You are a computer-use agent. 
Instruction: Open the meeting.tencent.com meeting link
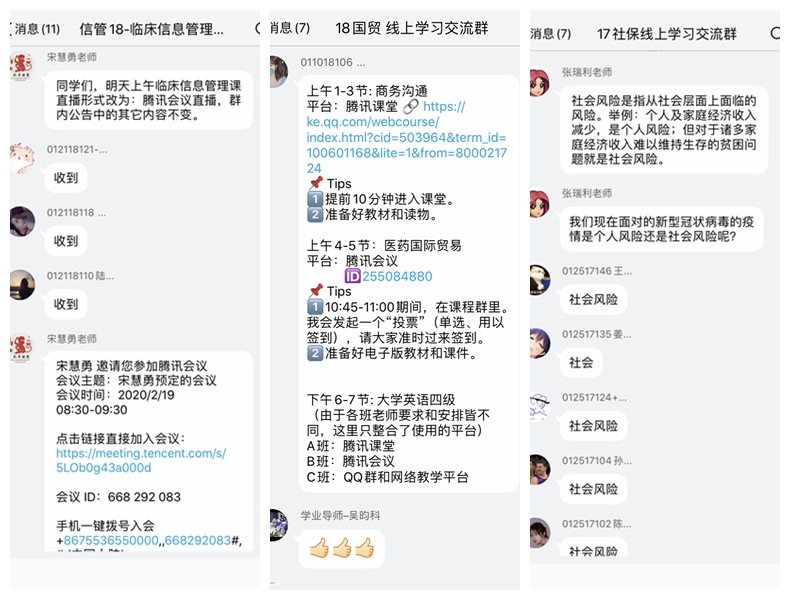[141, 460]
